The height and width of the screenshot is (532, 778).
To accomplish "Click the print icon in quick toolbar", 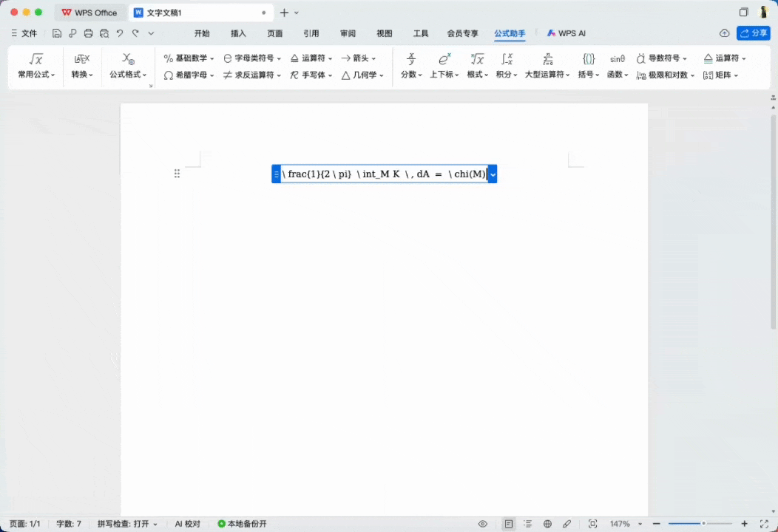I will (x=88, y=33).
